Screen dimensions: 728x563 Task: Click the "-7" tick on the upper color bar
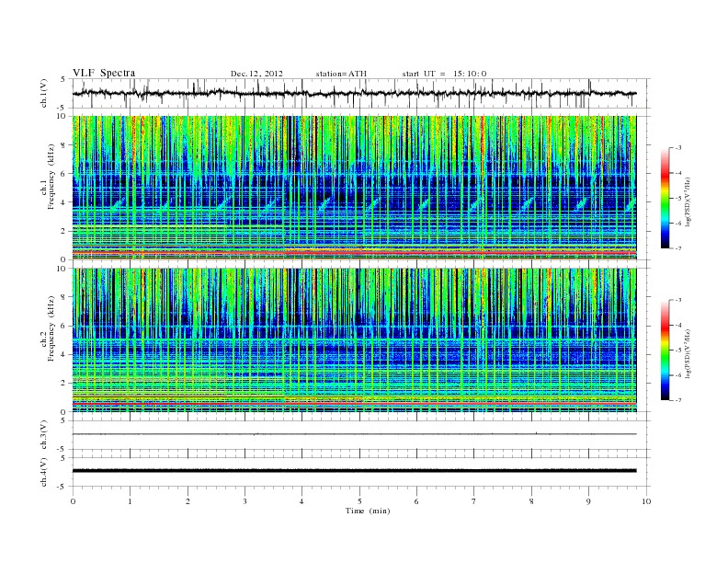pos(677,248)
